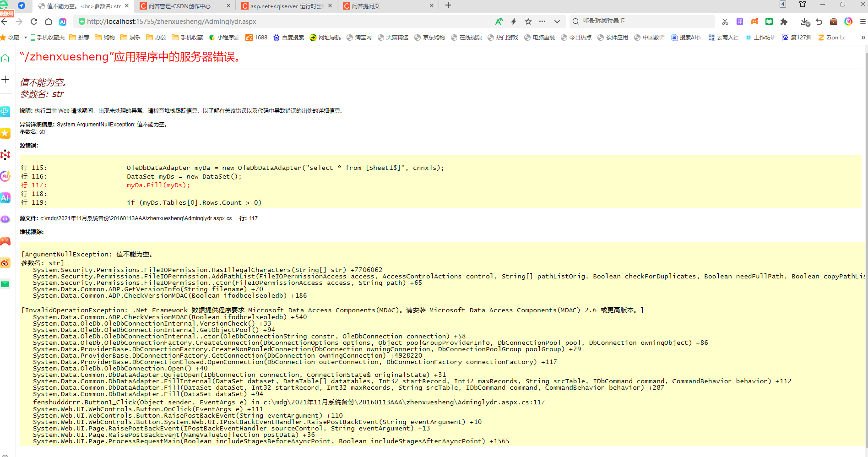
Task: Open the downloads icon in the toolbar
Action: 805,22
